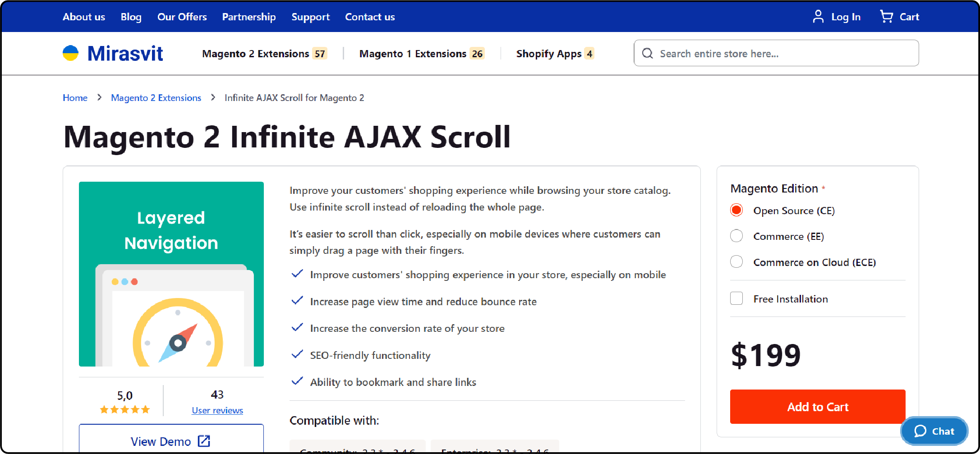Click the Mirasvit logo
Image resolution: width=980 pixels, height=454 pixels.
point(113,53)
